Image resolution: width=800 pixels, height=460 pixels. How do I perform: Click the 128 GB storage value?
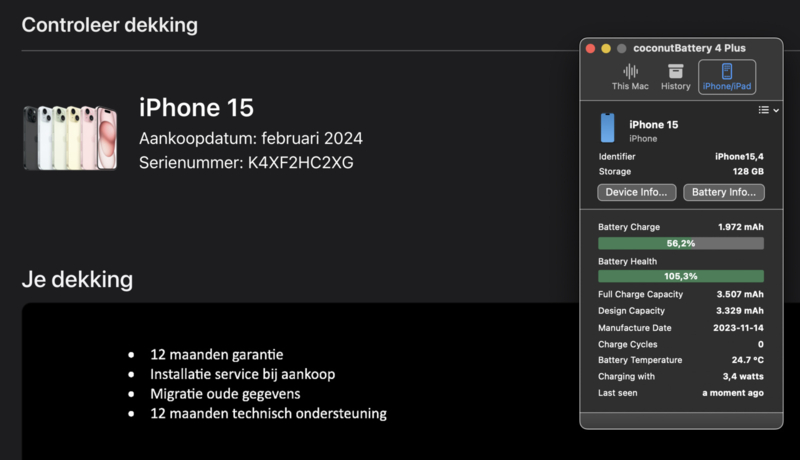tap(748, 171)
